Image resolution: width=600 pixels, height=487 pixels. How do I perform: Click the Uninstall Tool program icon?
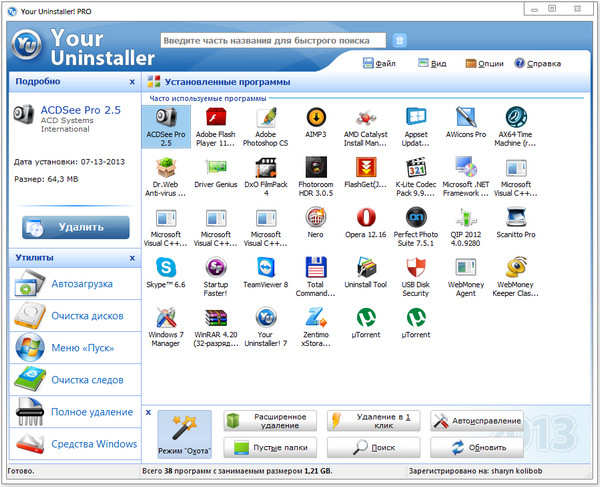[366, 268]
